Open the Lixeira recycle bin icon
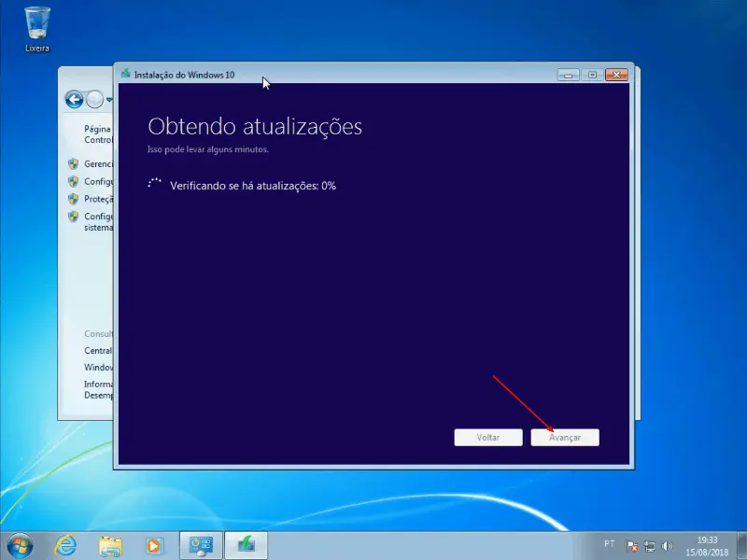Viewport: 747px width, 560px height. 36,29
